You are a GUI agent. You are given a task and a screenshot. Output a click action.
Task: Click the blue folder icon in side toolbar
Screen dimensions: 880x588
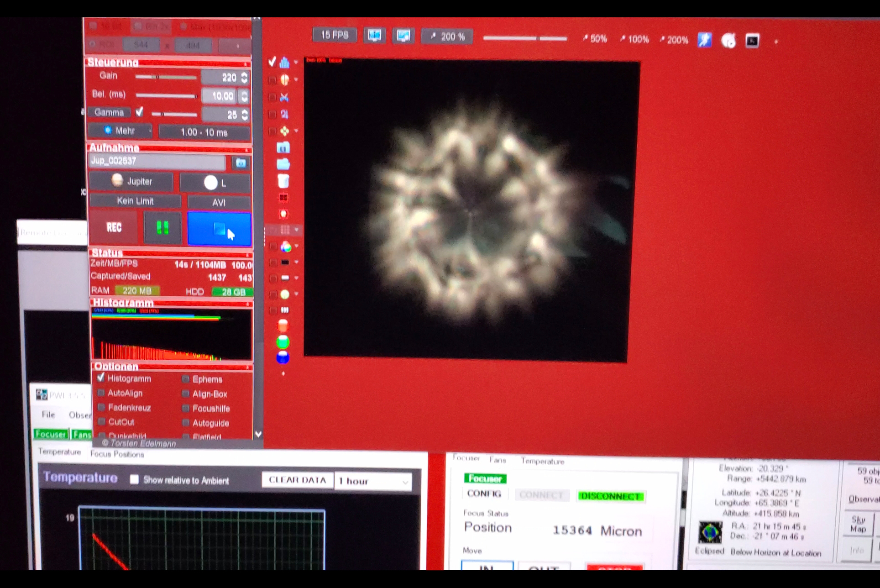[283, 164]
